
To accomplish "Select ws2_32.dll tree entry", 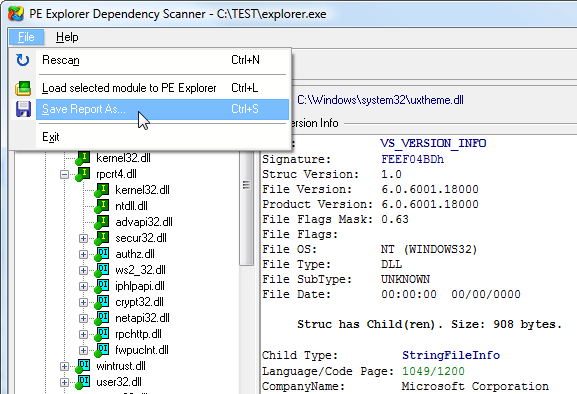I will pyautogui.click(x=141, y=270).
